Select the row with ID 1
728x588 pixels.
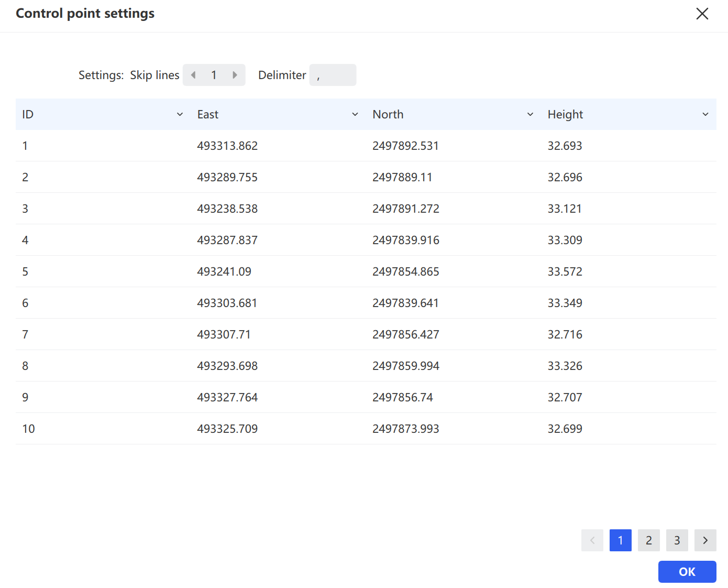coord(366,146)
